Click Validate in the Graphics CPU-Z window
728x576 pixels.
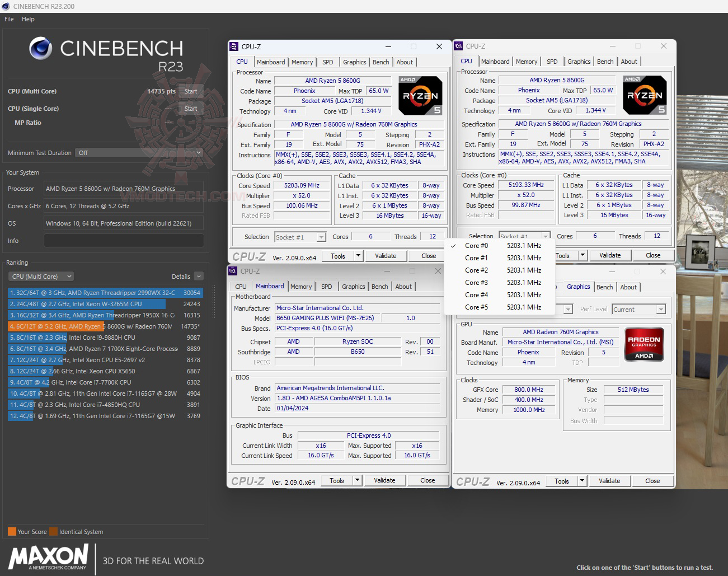pos(609,481)
